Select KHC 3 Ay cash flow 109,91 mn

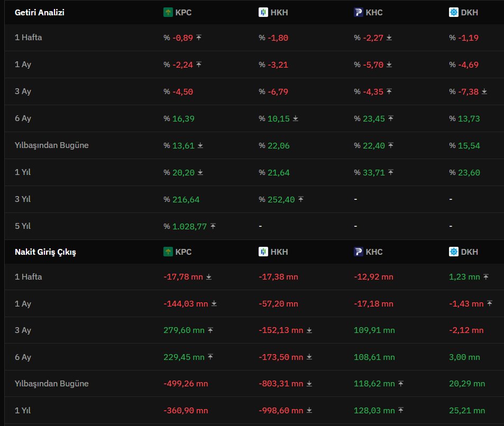click(374, 330)
